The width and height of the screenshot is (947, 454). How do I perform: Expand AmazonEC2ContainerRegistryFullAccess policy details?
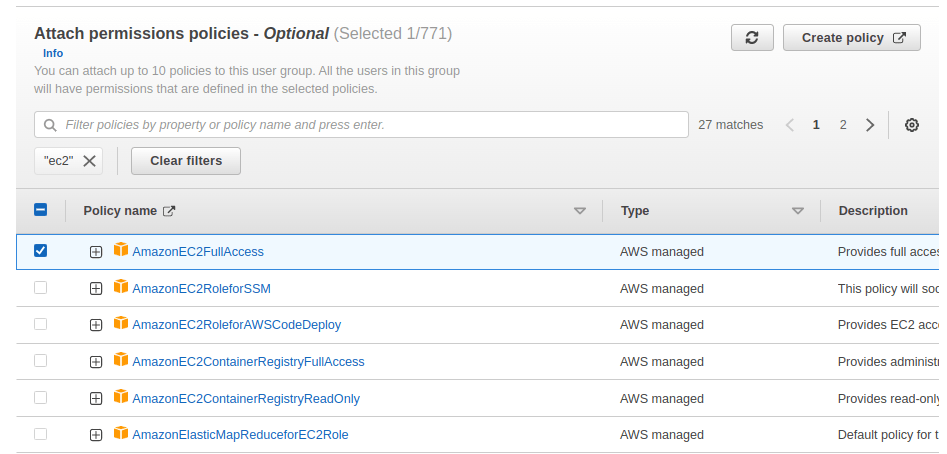[96, 362]
